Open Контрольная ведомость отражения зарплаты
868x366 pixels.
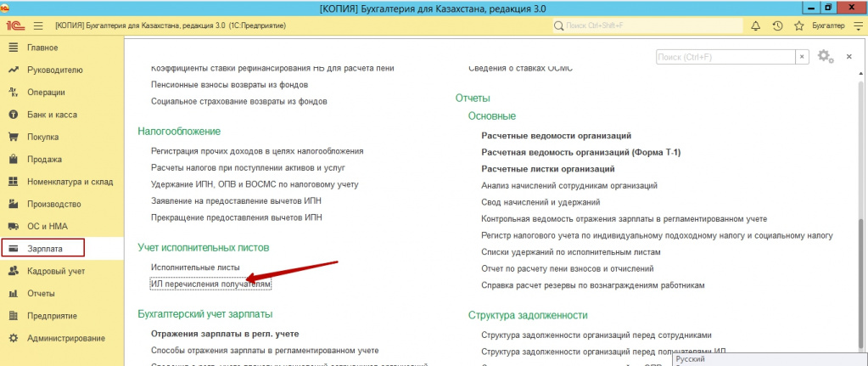click(x=624, y=219)
